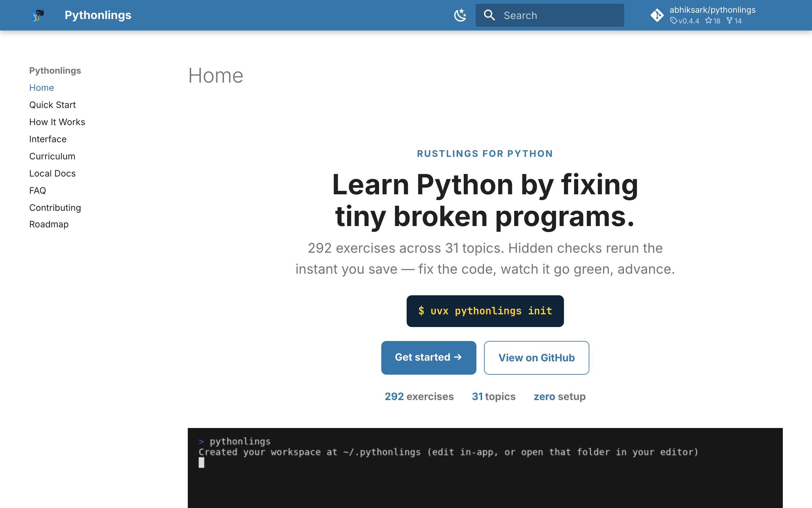Click the 14 forks count

tap(734, 21)
